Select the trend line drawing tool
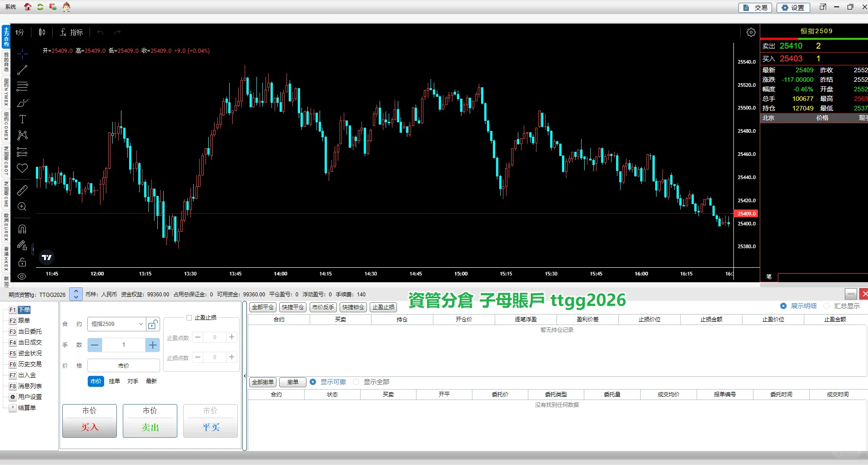The width and height of the screenshot is (868, 465). (22, 70)
